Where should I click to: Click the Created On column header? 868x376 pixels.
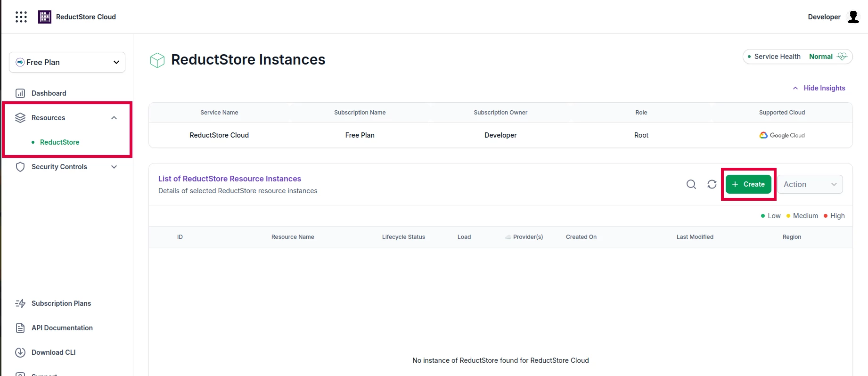coord(581,237)
